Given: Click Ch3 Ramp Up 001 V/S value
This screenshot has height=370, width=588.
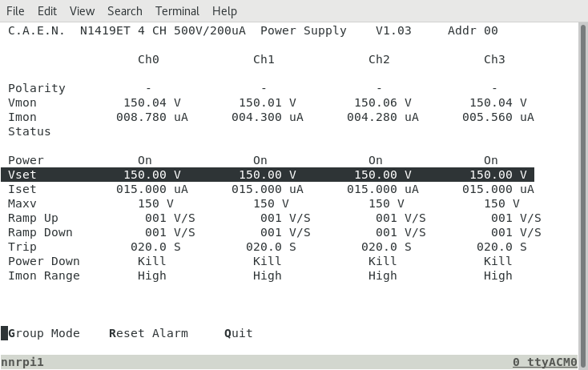Looking at the screenshot, I should pos(516,218).
